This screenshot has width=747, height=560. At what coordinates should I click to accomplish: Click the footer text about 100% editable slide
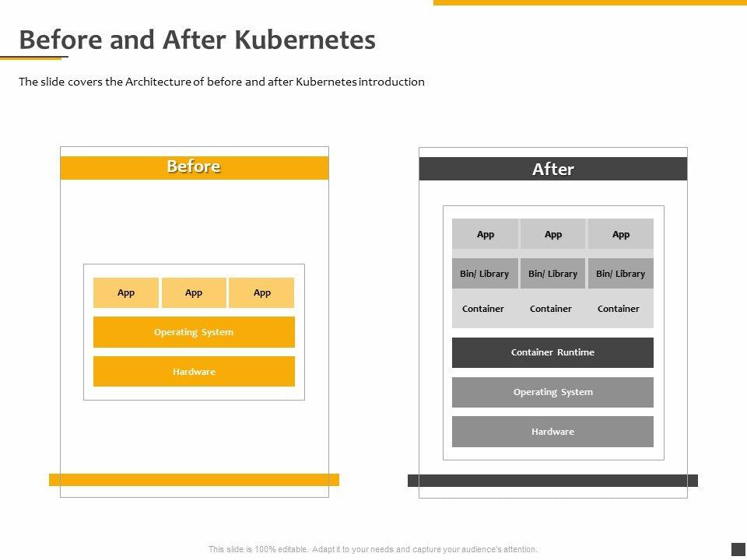pyautogui.click(x=373, y=549)
